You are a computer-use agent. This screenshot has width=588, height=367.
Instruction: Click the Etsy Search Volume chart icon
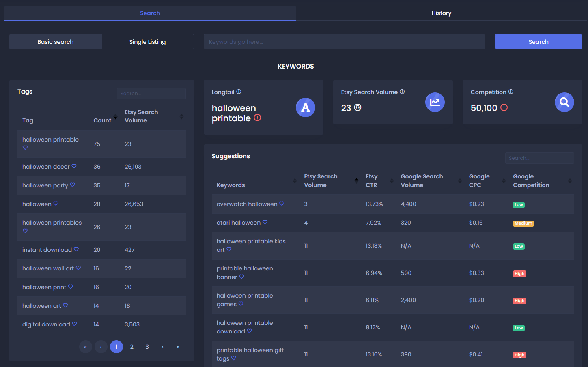tap(435, 102)
